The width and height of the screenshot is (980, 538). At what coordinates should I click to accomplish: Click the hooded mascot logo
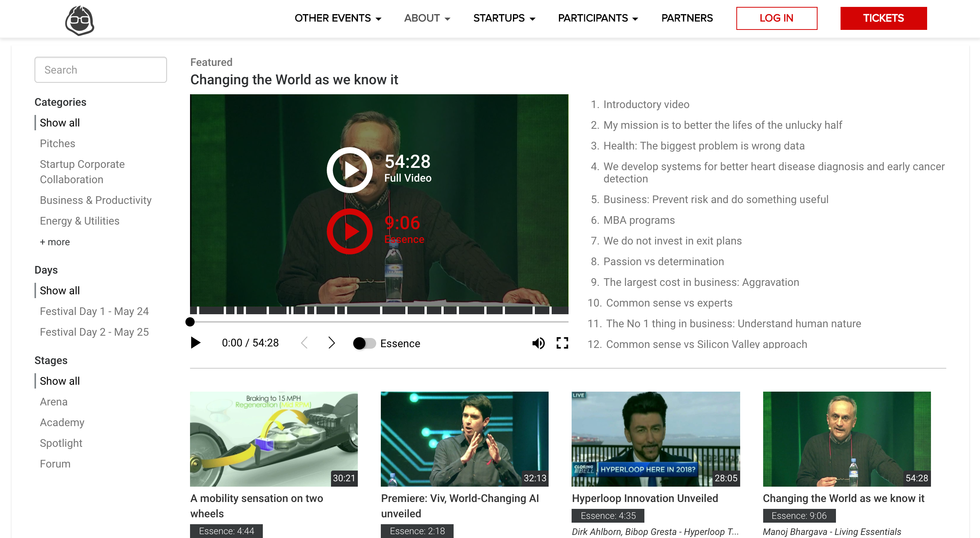80,20
